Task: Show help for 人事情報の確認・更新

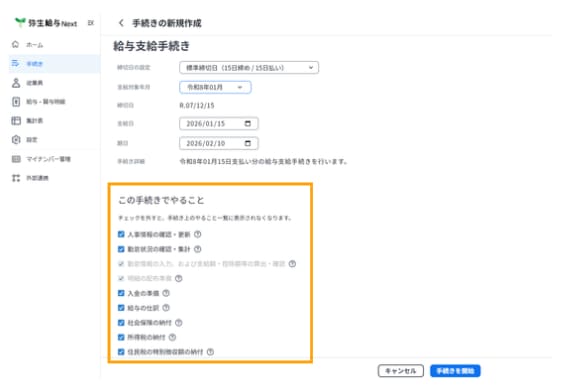Action: (197, 235)
